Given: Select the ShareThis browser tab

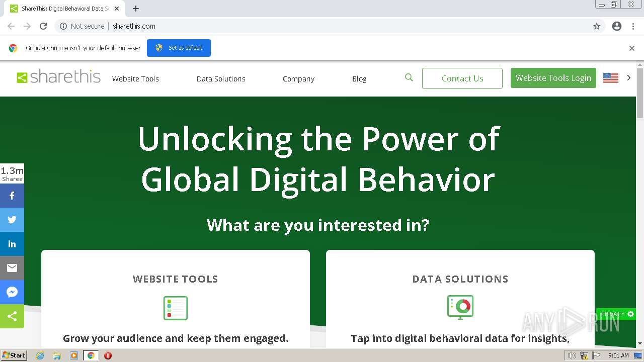Looking at the screenshot, I should point(64,9).
